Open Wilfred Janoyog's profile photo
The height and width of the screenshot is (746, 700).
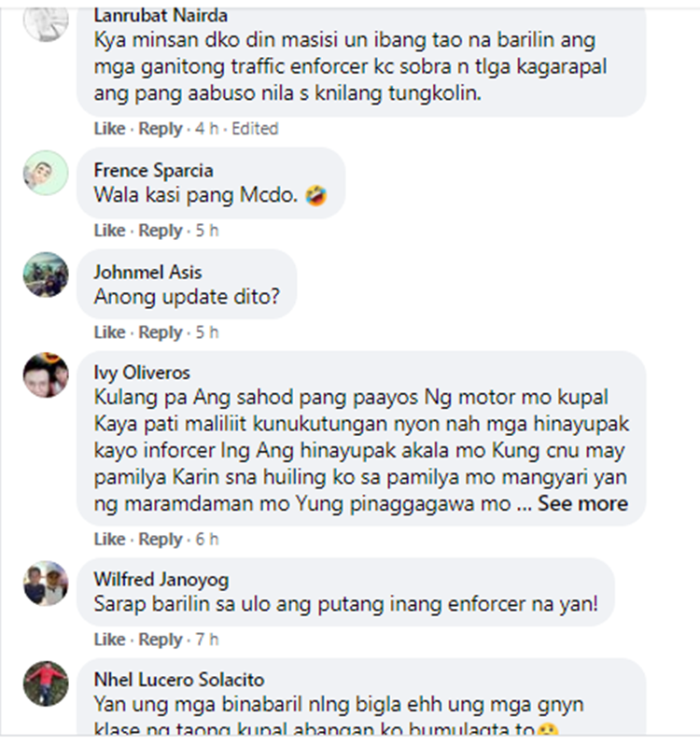click(x=46, y=584)
